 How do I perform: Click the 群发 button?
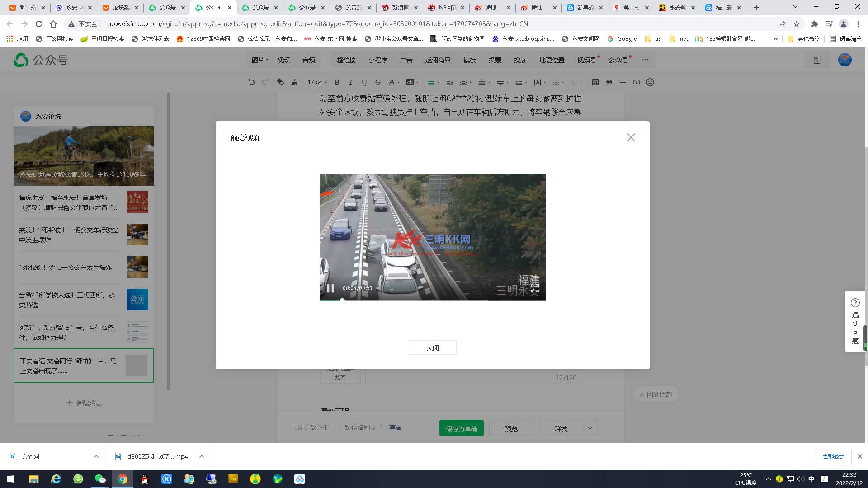561,428
